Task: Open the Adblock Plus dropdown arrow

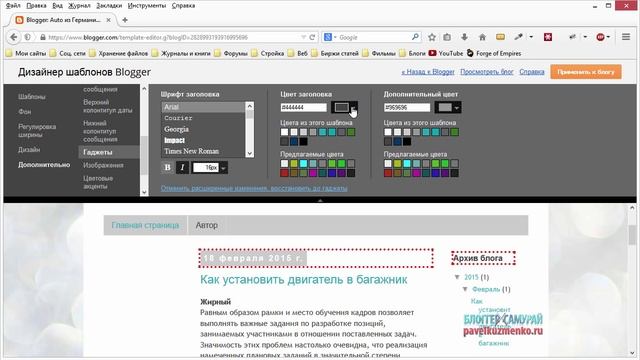Action: coord(608,37)
